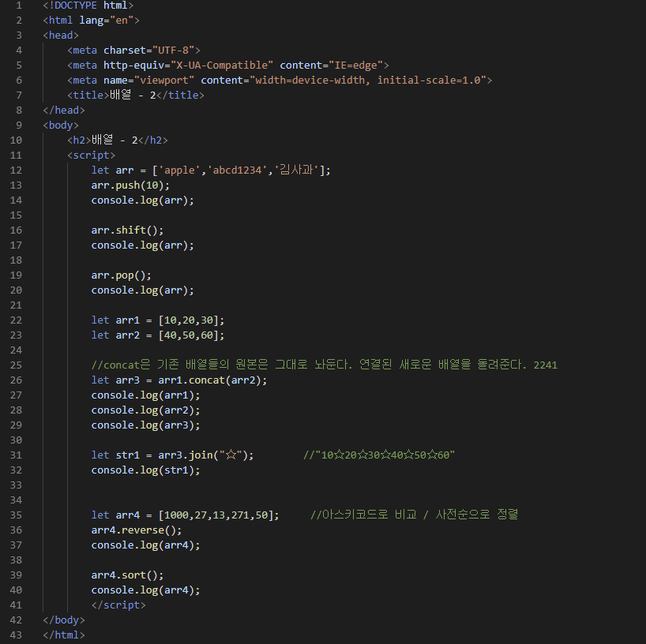Click the <h2>배열 - 2</h2> heading line

118,140
